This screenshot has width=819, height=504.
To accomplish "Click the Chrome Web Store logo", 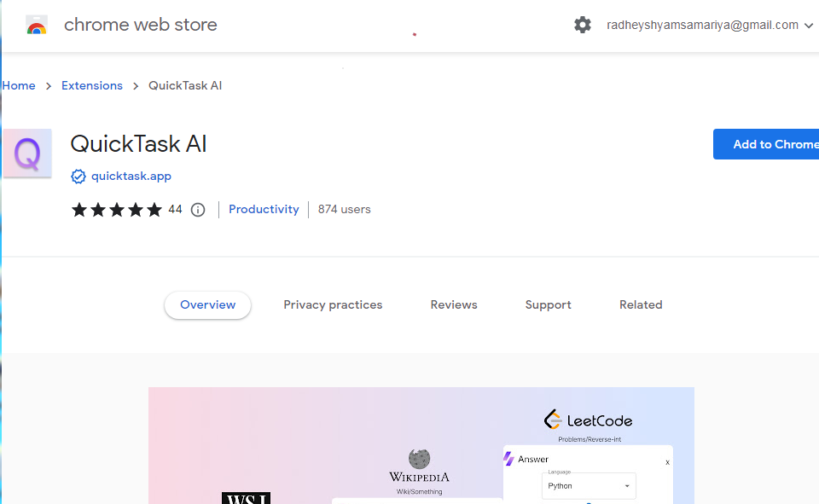I will tap(36, 25).
